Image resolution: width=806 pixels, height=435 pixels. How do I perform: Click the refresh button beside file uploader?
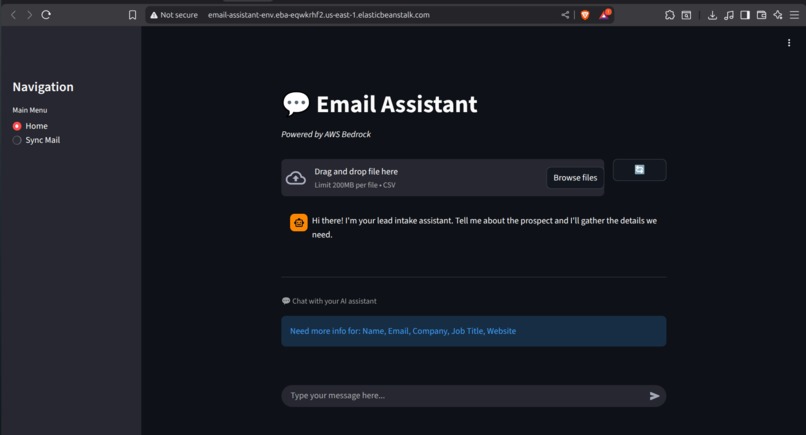pyautogui.click(x=639, y=170)
